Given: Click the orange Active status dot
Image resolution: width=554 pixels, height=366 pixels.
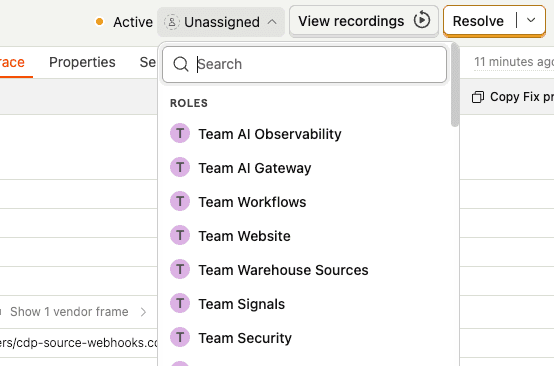Looking at the screenshot, I should point(100,22).
